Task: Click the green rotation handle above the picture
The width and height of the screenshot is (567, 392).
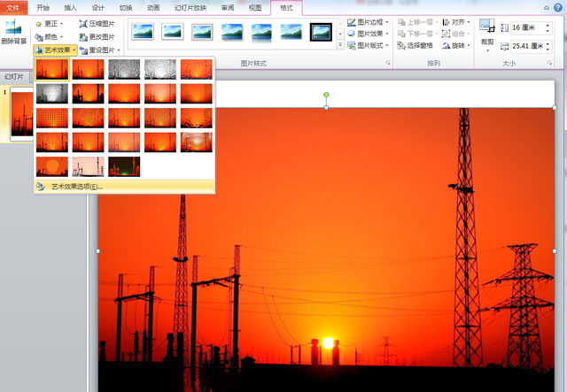Action: 326,95
